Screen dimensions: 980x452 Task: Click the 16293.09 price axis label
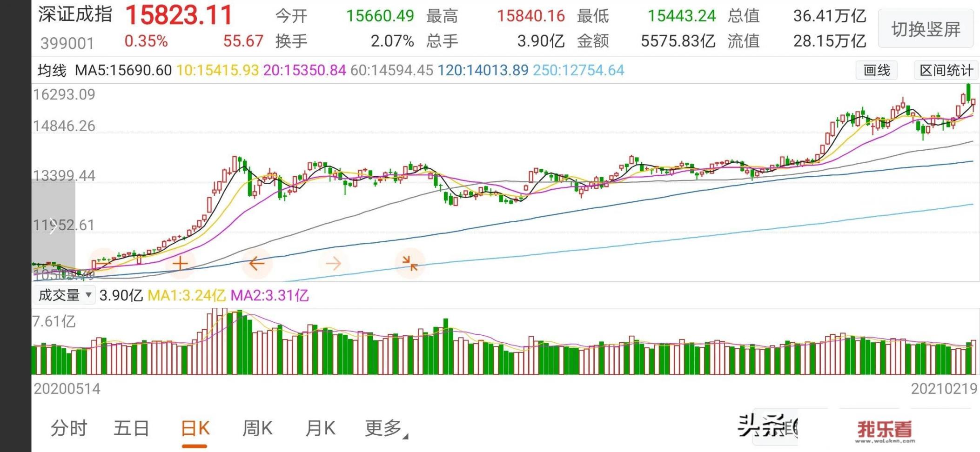[64, 95]
